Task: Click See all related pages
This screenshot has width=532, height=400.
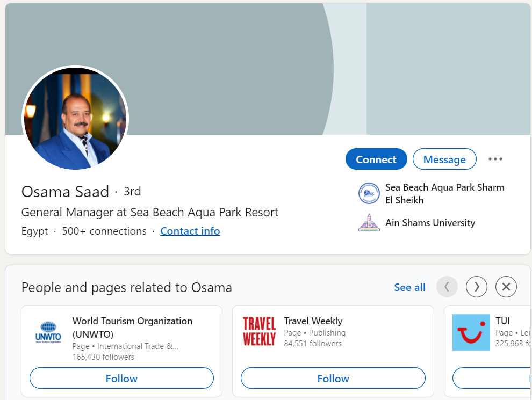Action: click(x=409, y=287)
